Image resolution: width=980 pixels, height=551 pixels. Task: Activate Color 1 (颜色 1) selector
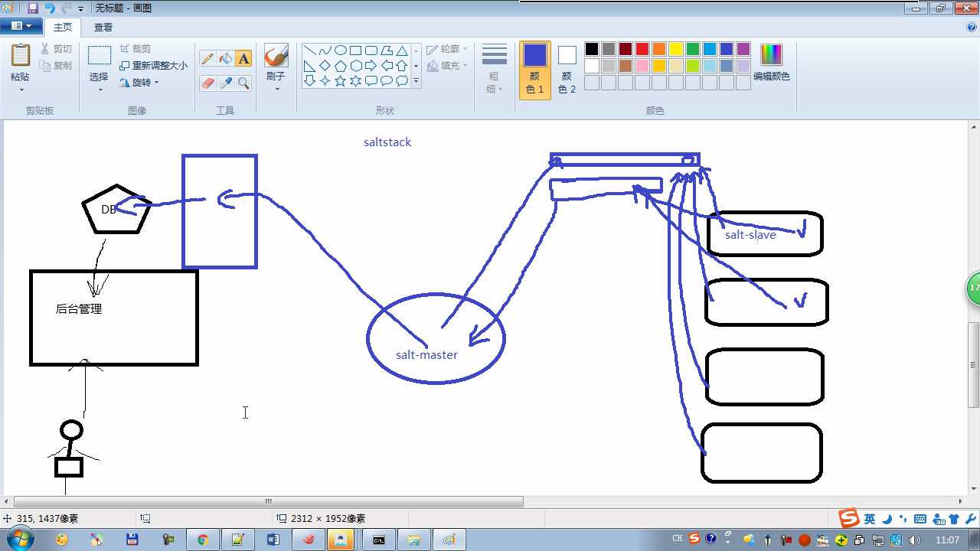[x=535, y=70]
